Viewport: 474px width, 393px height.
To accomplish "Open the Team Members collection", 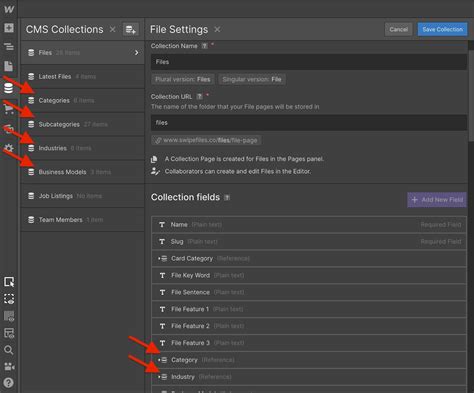I will pyautogui.click(x=82, y=220).
